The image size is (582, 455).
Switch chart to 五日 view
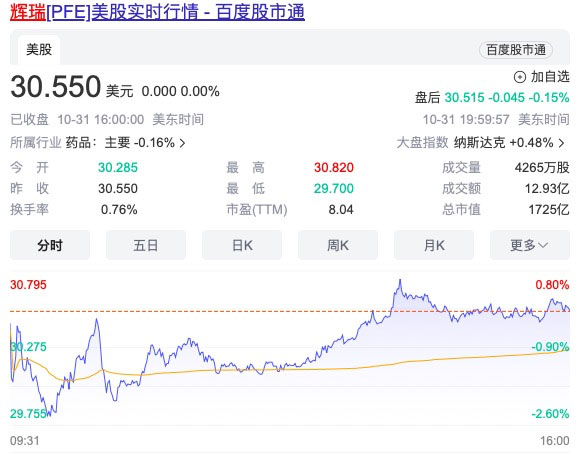point(146,245)
